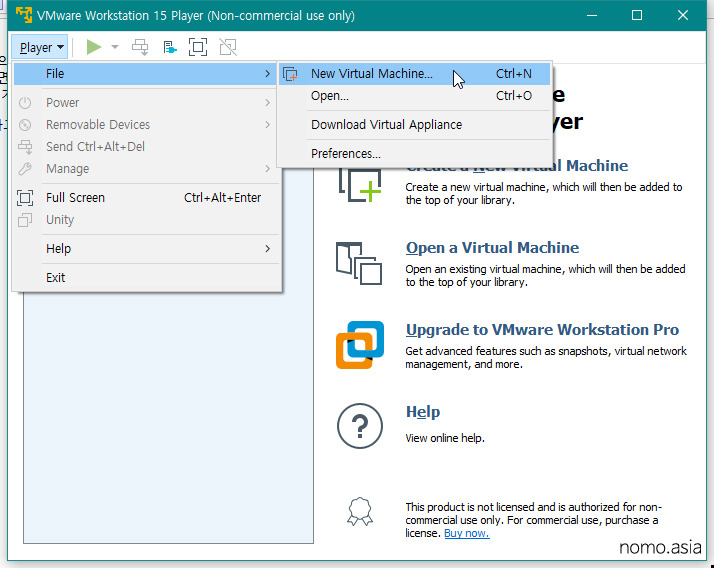Click Power icon in Player menu

25,103
